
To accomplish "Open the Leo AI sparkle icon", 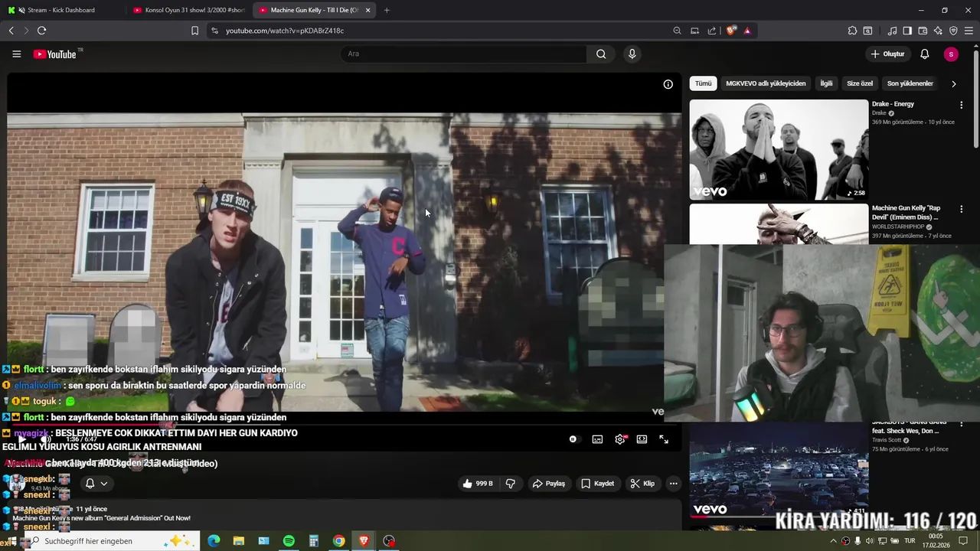I will [938, 31].
